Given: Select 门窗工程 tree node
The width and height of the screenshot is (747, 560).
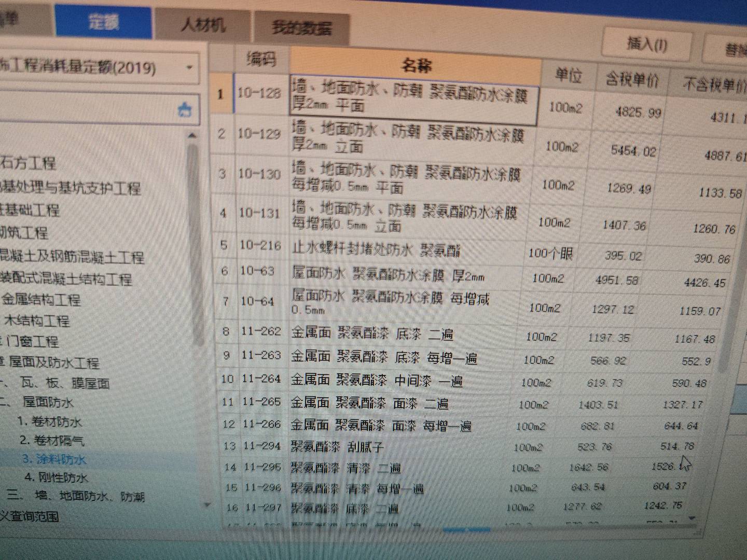Looking at the screenshot, I should pos(32,341).
